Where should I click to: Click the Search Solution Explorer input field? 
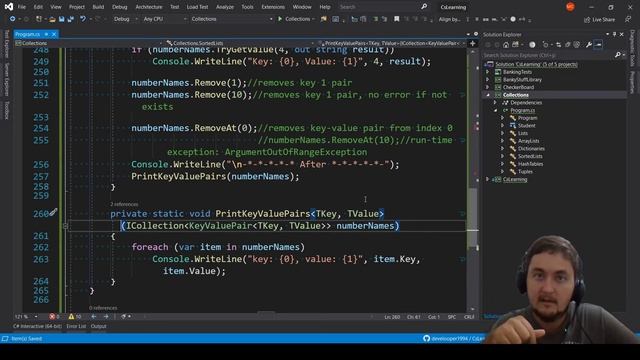coord(548,55)
